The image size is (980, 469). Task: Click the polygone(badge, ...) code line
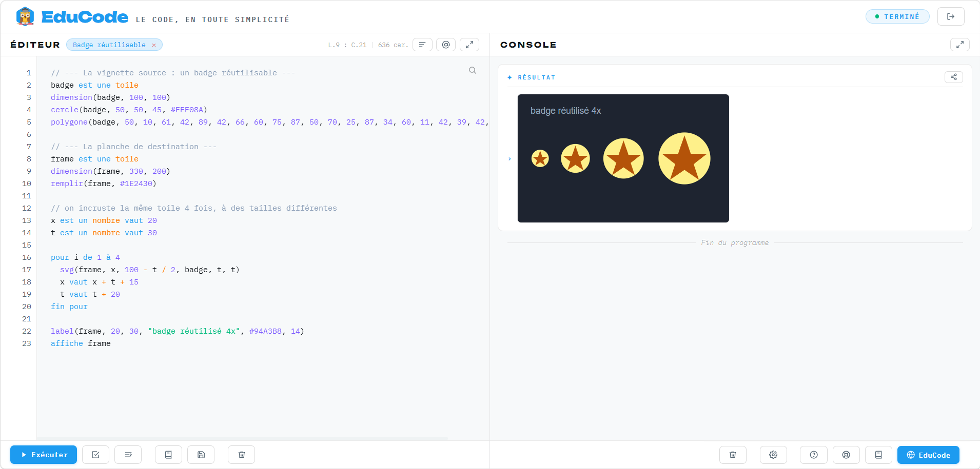coord(270,122)
